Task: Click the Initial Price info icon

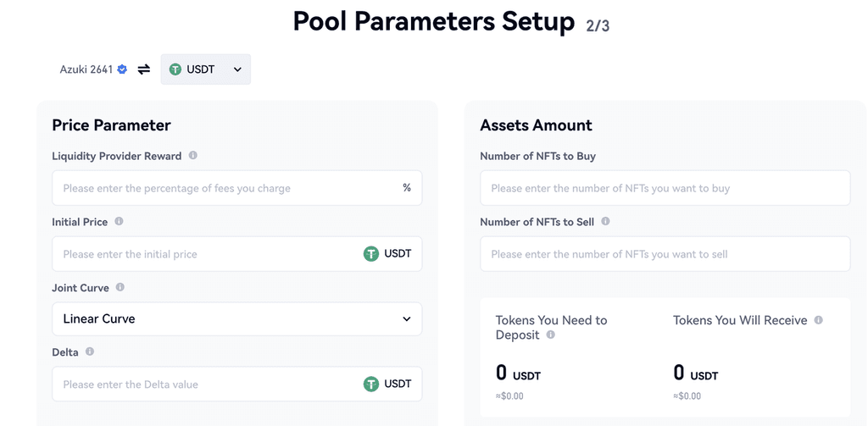Action: click(x=119, y=222)
